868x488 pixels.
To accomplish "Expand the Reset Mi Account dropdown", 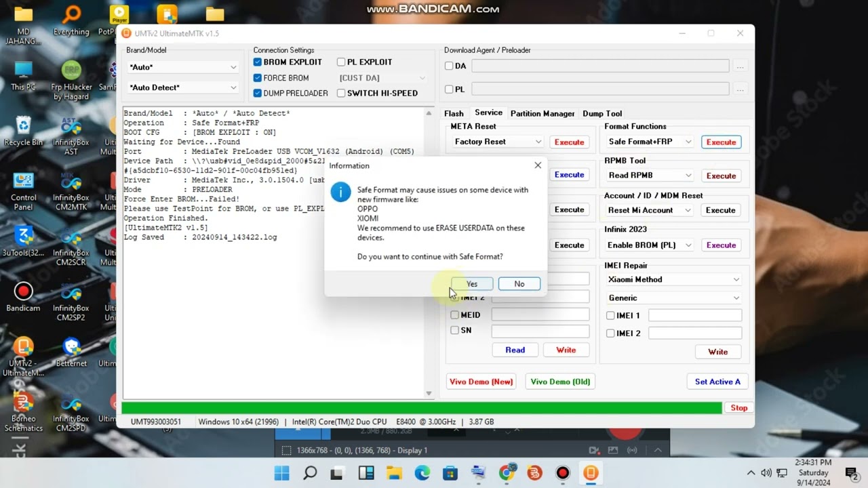I will 650,210.
